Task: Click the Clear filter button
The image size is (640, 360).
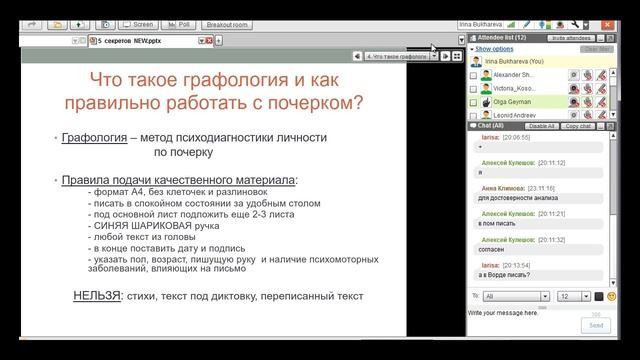Action: [x=596, y=49]
